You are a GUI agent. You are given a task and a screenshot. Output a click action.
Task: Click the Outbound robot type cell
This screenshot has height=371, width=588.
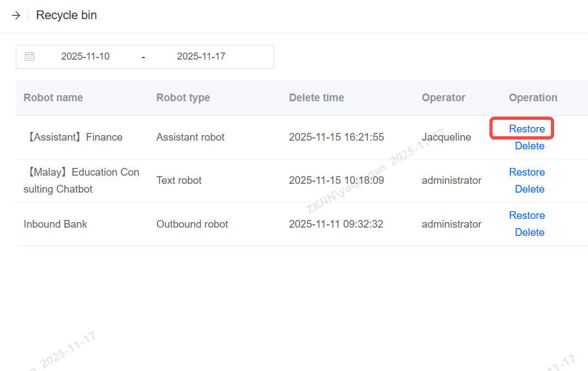tap(192, 224)
